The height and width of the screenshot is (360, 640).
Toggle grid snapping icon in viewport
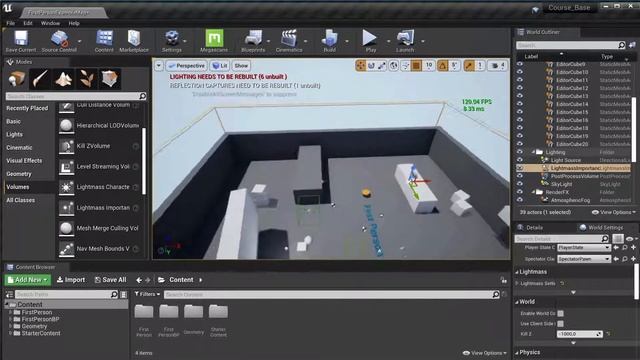(x=416, y=66)
